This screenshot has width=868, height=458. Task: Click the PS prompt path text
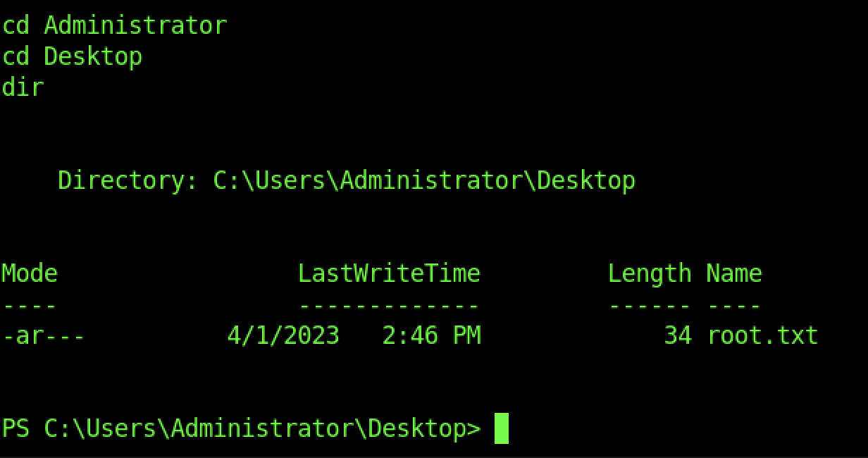coord(241,428)
